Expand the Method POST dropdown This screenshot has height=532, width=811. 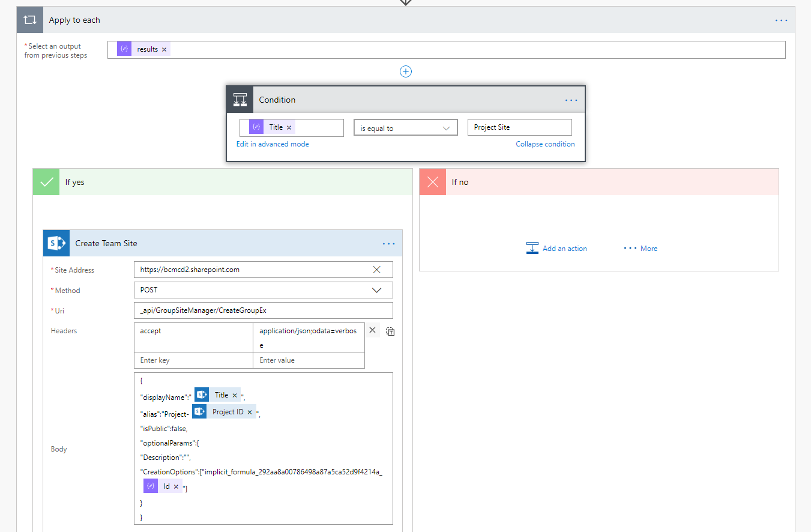pyautogui.click(x=376, y=291)
